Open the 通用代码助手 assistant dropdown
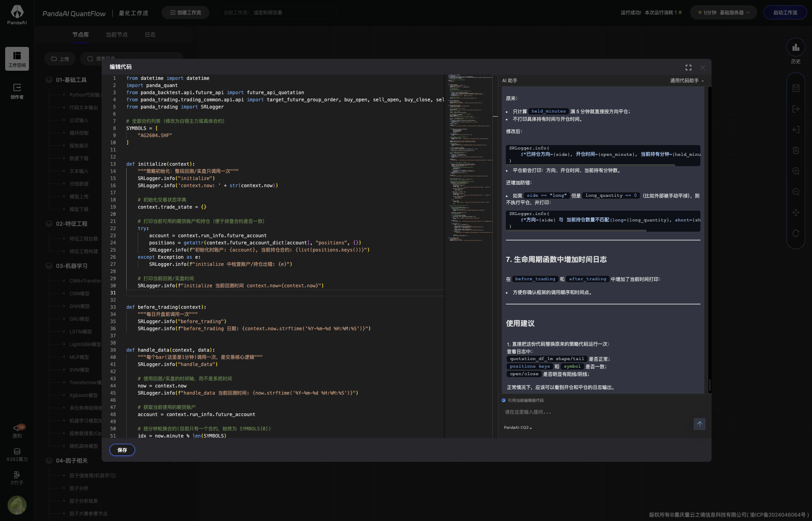The image size is (812, 521). pos(687,81)
